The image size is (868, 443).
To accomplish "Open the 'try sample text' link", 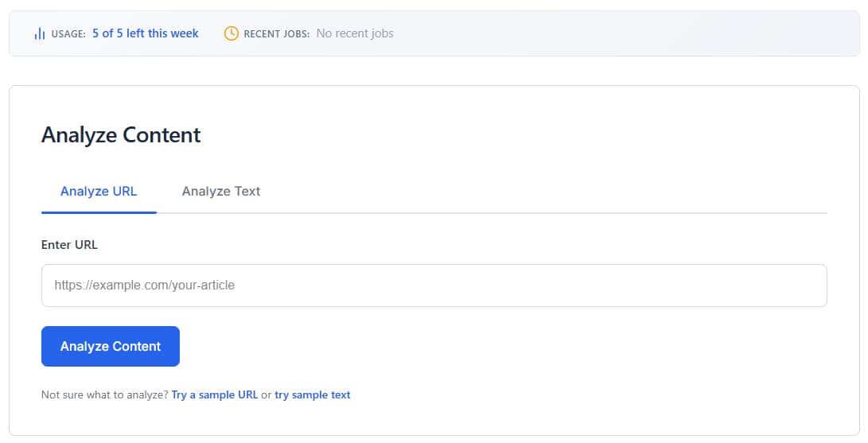I will [x=312, y=395].
